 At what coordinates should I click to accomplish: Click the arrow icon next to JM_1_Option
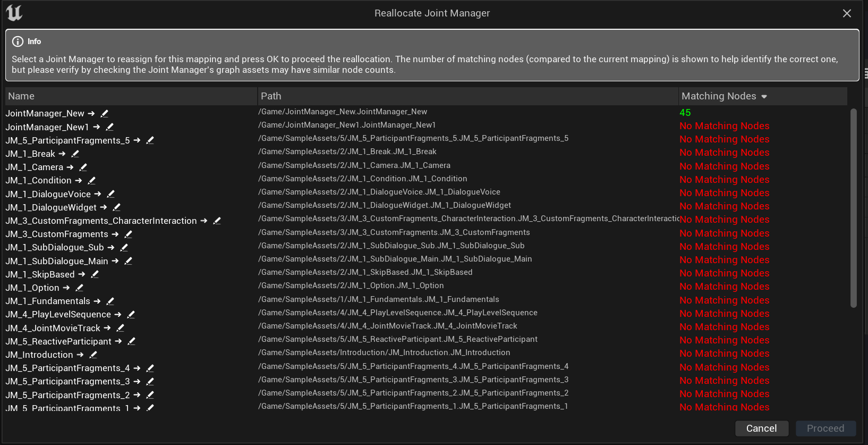66,288
